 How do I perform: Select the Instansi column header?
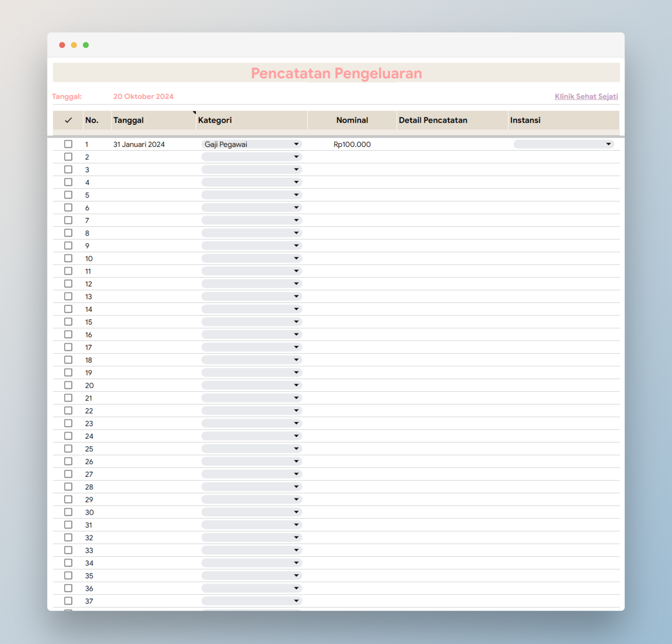pyautogui.click(x=564, y=120)
